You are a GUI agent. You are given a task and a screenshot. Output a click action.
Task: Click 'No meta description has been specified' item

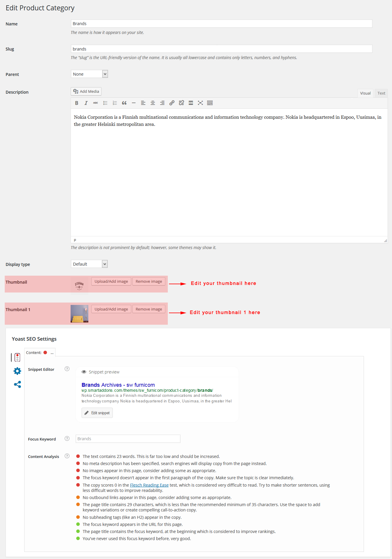tap(175, 463)
